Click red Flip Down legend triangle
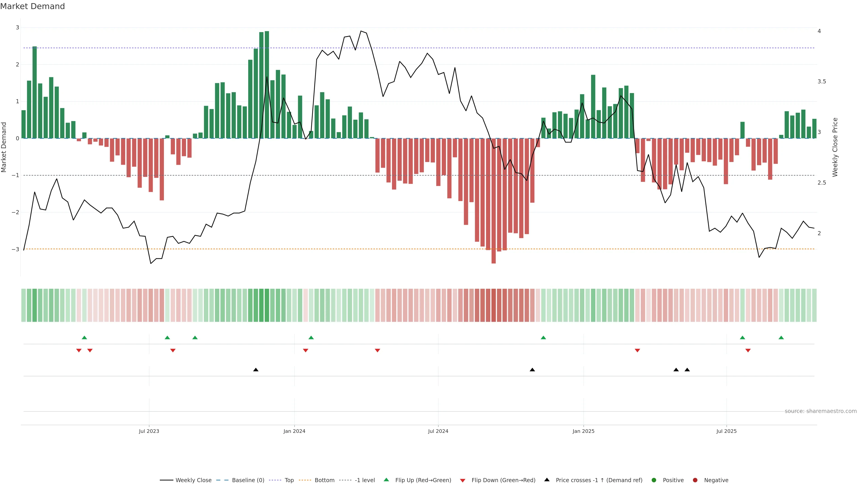The width and height of the screenshot is (868, 488). point(463,481)
